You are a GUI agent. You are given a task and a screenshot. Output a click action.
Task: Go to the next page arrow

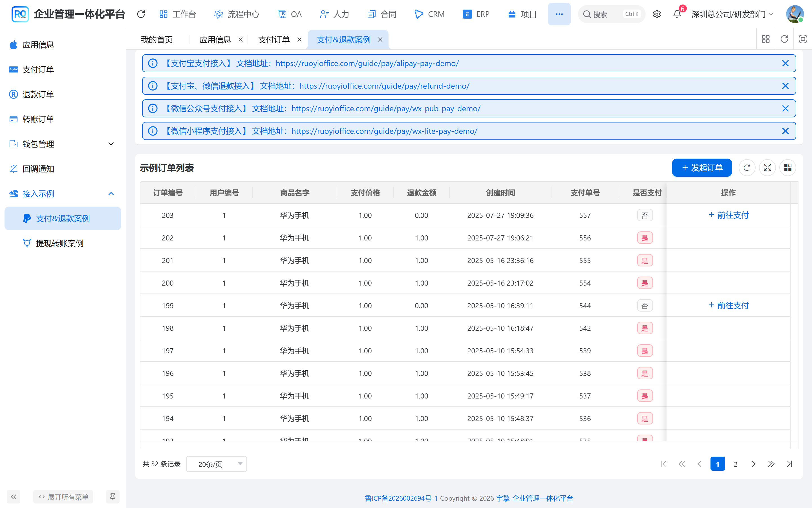click(x=753, y=464)
